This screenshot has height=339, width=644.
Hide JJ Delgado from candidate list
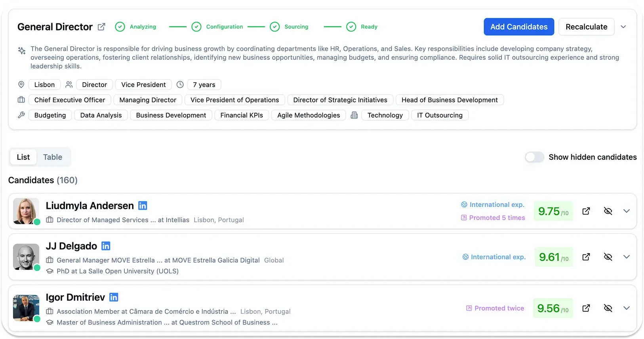click(608, 257)
